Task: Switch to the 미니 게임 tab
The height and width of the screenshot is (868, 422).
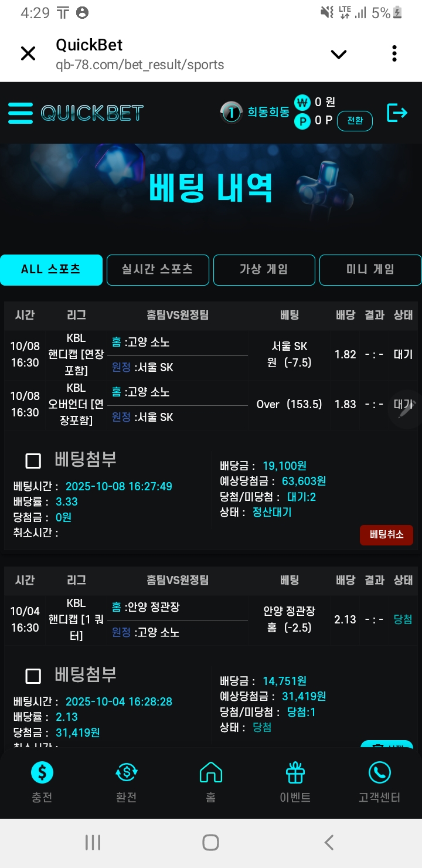Action: 370,270
